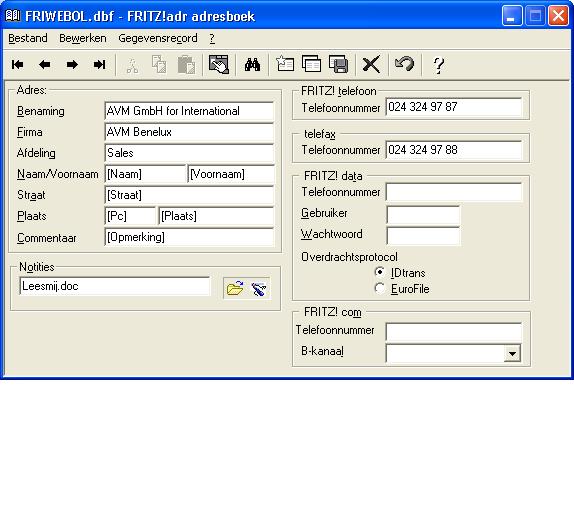Undo changes with the curved arrow icon
Screen dimensions: 574x505
click(x=404, y=64)
